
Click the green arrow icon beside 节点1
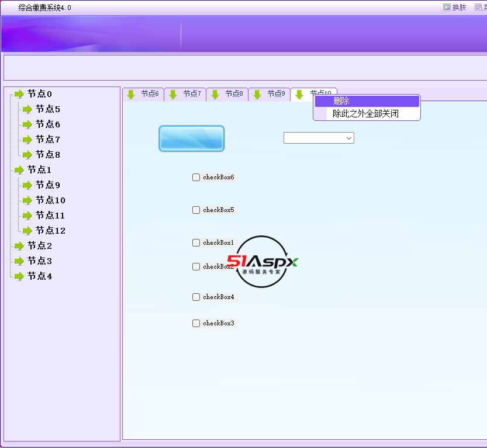click(19, 170)
